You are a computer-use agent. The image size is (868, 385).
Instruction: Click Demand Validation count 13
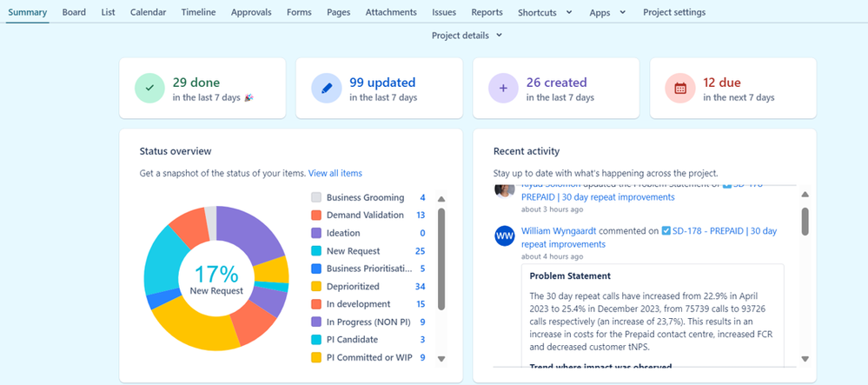[x=421, y=216]
